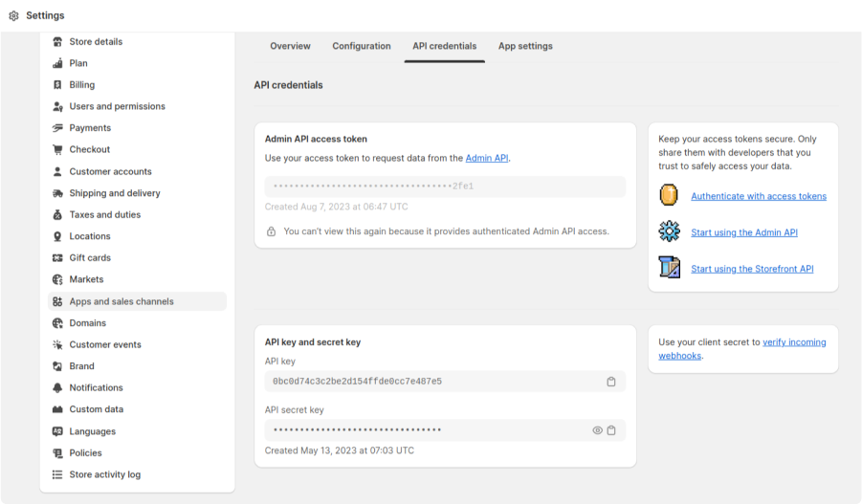This screenshot has height=504, width=862.
Task: Click the Policies icon
Action: click(x=57, y=453)
